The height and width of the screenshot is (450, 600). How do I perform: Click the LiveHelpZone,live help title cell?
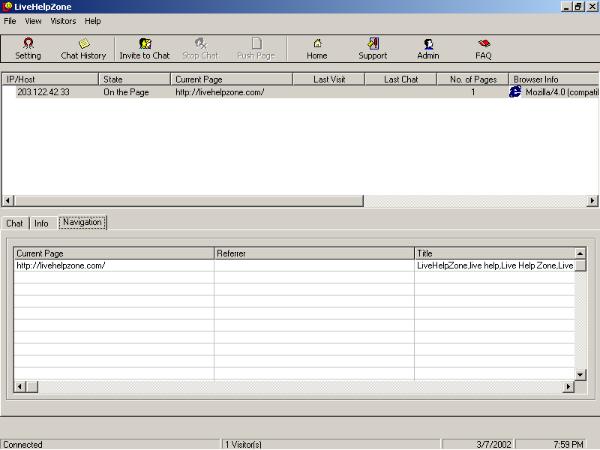coord(495,266)
